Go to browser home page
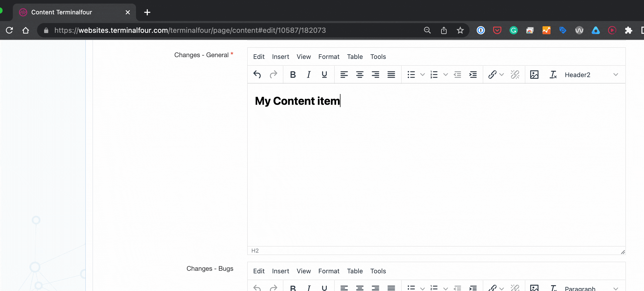 tap(26, 30)
